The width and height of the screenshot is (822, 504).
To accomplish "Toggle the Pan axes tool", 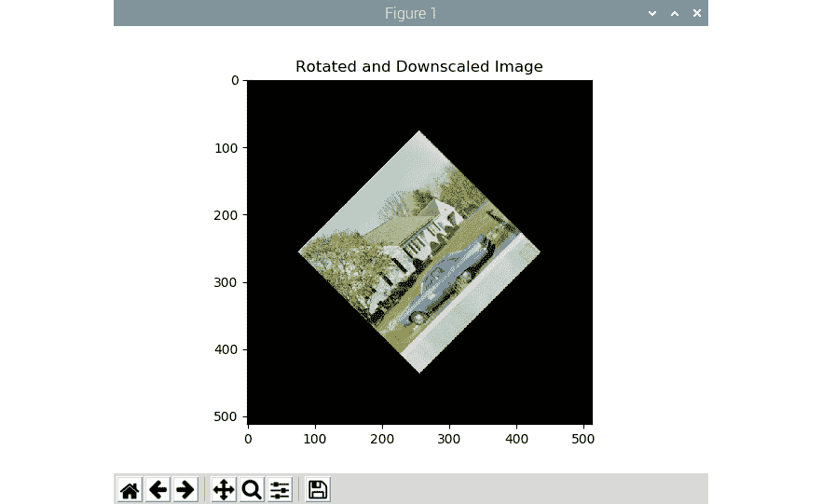I will click(224, 489).
